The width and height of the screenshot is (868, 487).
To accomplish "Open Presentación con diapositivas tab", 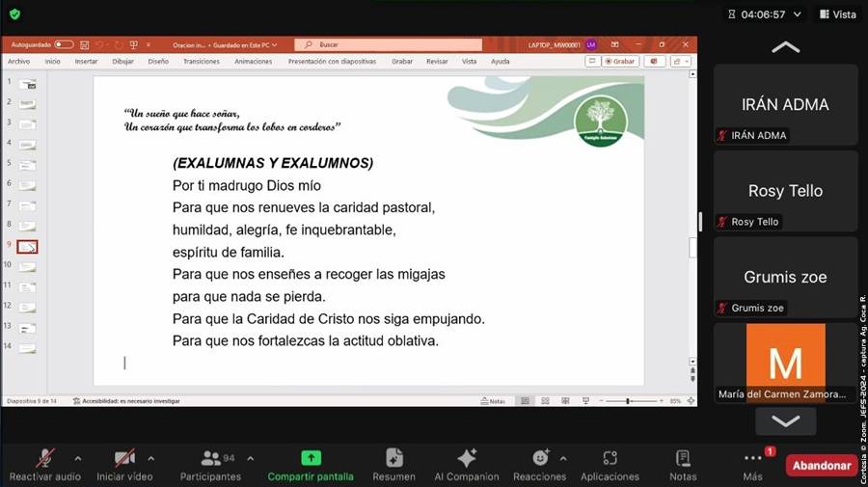I will [332, 62].
